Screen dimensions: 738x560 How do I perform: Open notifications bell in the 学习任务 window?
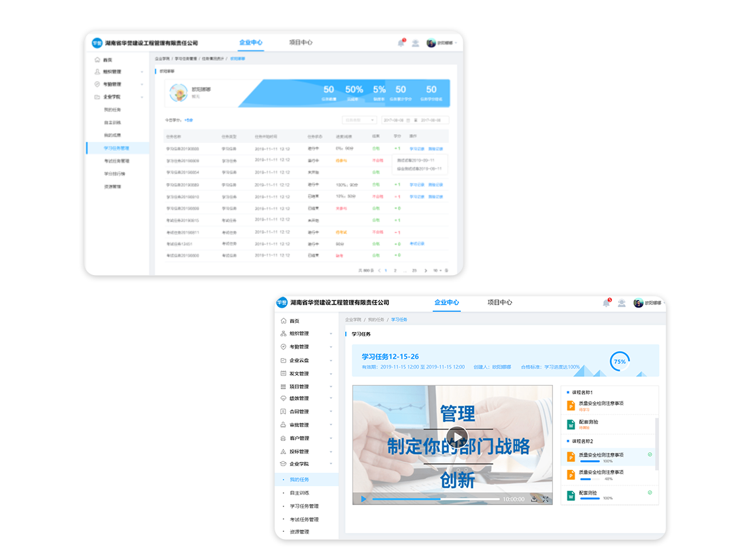606,303
